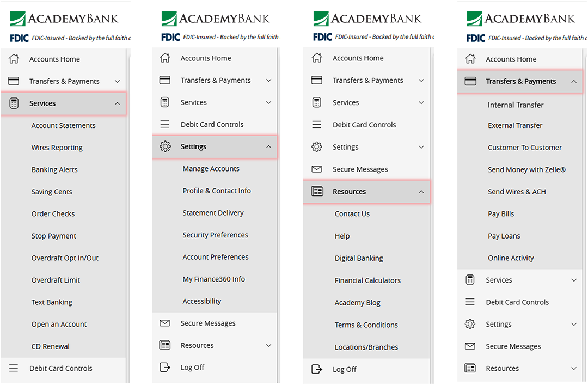Click the envelope icon in the Resources-expanded panel
This screenshot has height=385, width=588.
[317, 169]
